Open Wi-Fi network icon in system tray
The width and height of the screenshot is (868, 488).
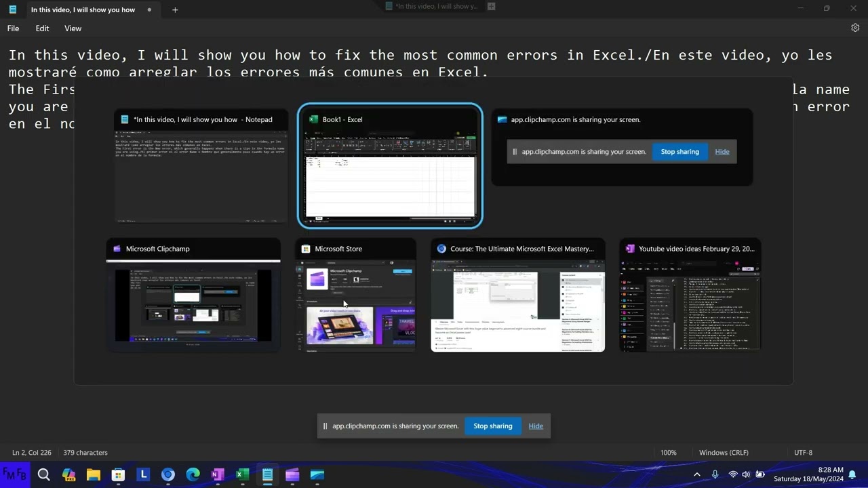point(732,474)
